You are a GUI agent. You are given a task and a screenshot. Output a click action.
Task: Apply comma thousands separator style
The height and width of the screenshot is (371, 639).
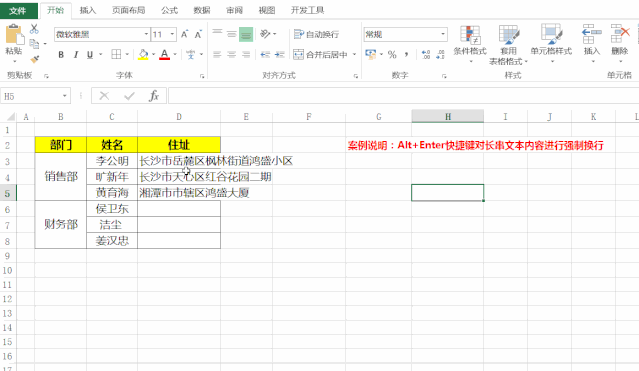coord(406,54)
